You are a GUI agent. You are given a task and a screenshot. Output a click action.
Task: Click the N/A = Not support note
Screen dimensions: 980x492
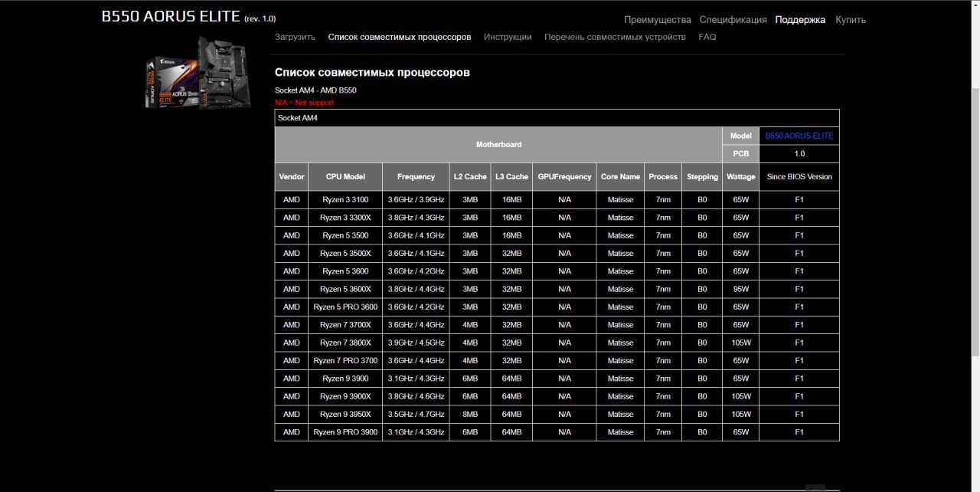pyautogui.click(x=304, y=103)
